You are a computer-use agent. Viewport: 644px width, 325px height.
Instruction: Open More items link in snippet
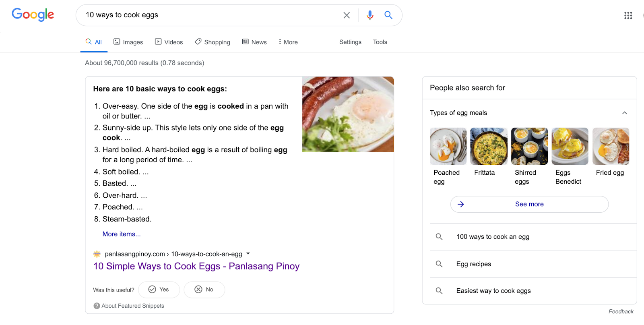122,234
